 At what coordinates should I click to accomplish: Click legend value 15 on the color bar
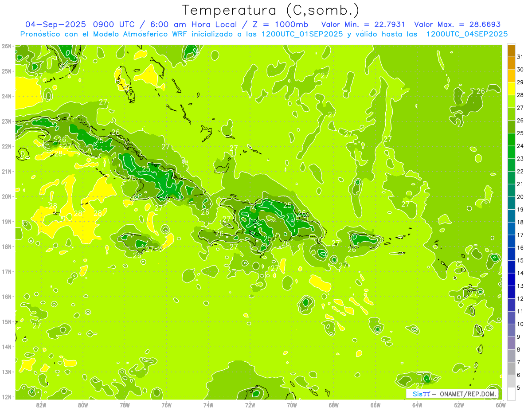pyautogui.click(x=520, y=261)
